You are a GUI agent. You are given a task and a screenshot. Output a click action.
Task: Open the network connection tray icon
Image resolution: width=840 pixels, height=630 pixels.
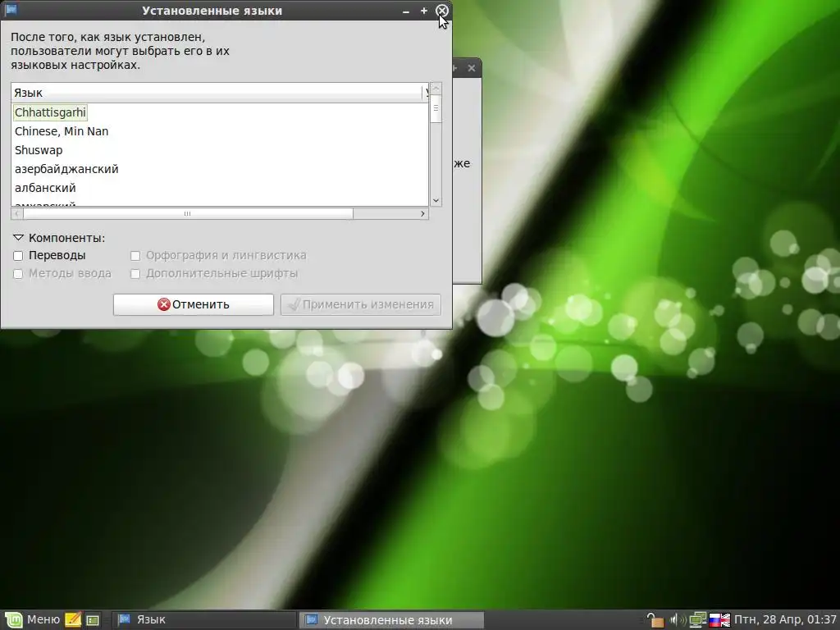(697, 620)
